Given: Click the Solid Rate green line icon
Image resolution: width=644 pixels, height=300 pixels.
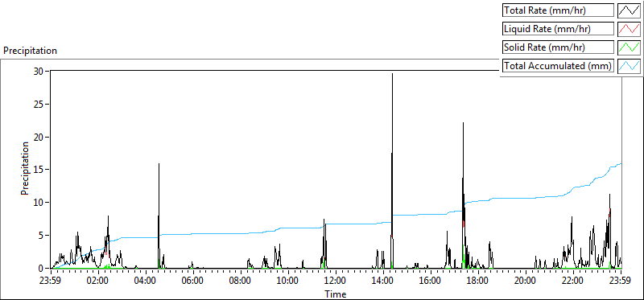Looking at the screenshot, I should pos(629,47).
